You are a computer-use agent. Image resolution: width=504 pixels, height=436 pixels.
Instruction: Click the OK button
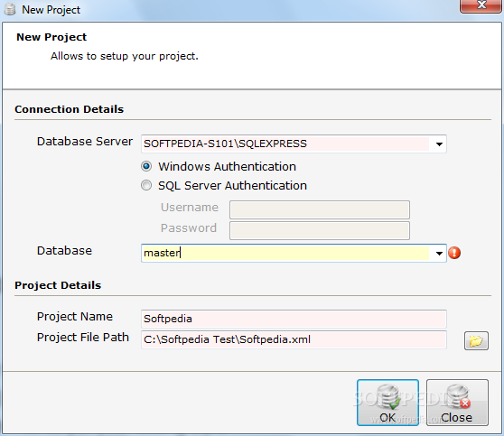point(387,403)
